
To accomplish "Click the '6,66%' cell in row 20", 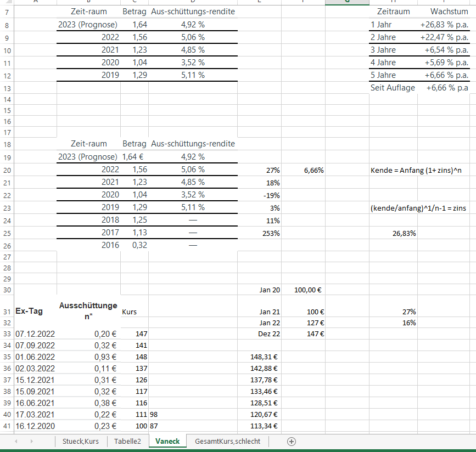I will coord(303,170).
